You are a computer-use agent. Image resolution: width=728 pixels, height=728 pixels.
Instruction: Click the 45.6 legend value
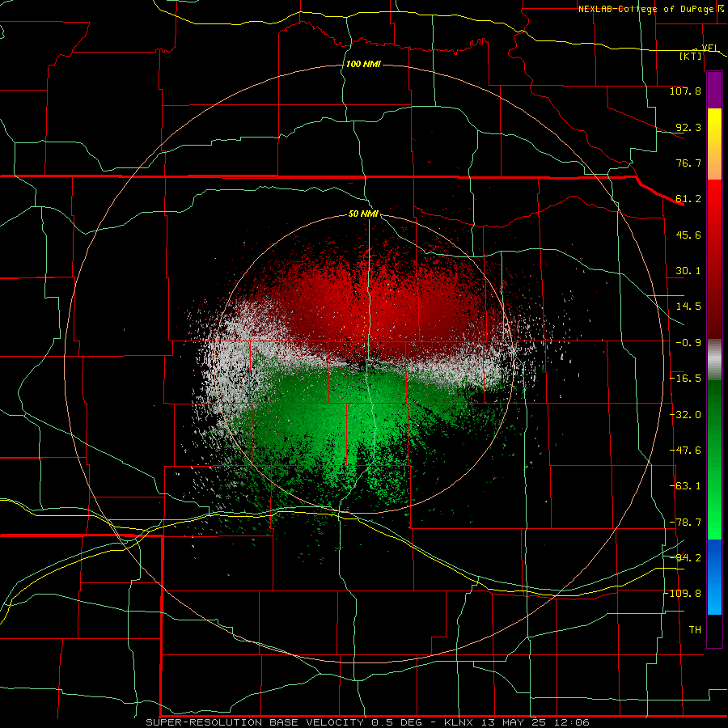688,235
